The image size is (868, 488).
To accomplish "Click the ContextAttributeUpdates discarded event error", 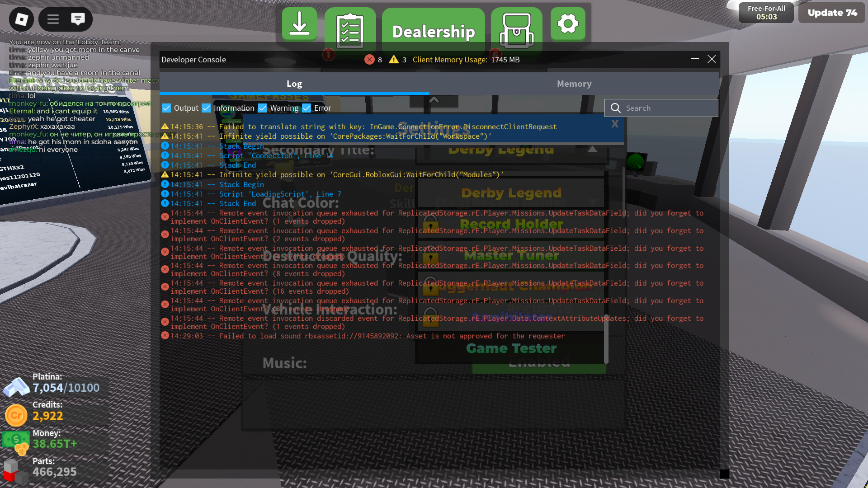I will pos(432,323).
